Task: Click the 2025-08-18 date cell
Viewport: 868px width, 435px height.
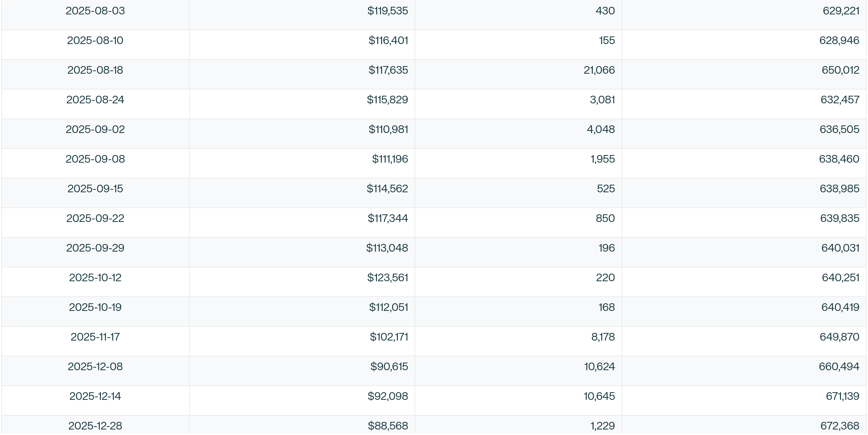Action: point(95,70)
